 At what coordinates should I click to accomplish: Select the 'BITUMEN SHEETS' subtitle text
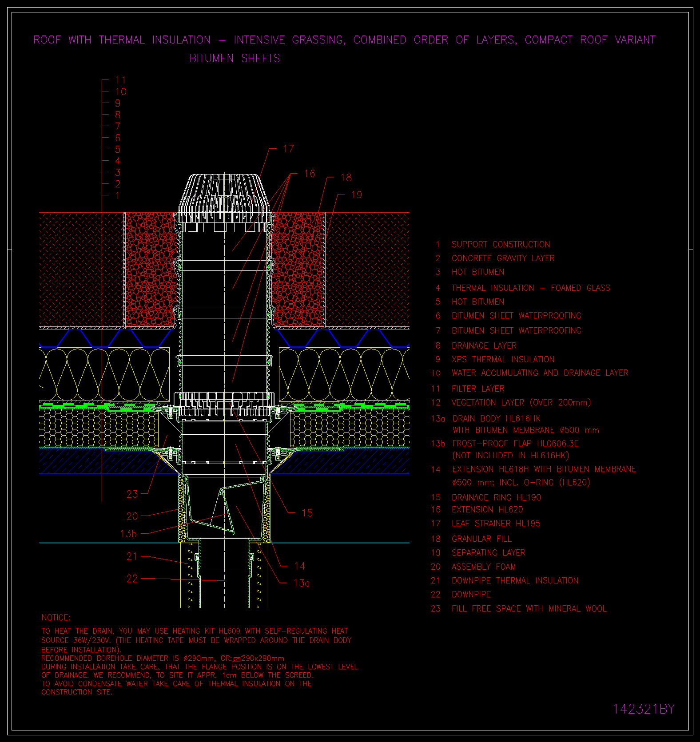235,58
